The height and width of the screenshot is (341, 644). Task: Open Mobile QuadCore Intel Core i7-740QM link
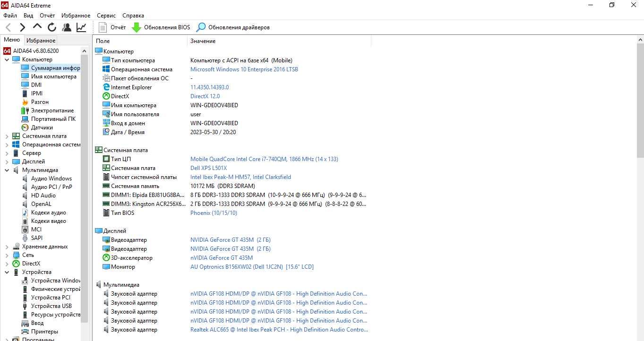(x=264, y=159)
